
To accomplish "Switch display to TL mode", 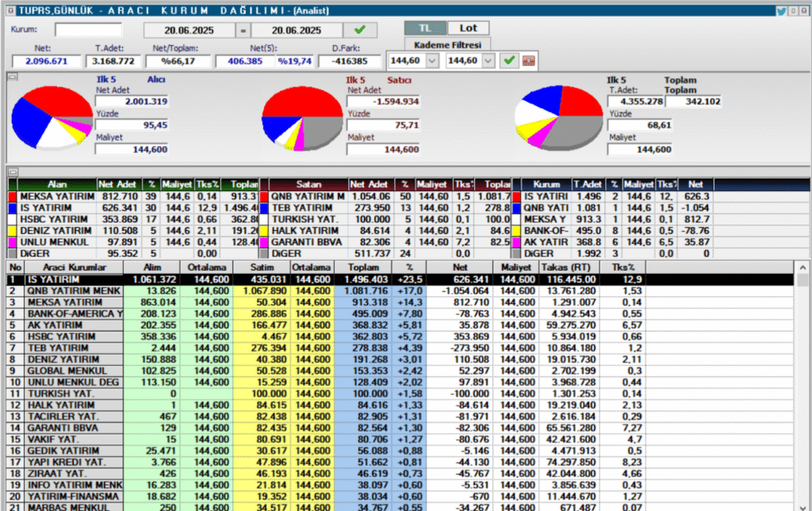I will pyautogui.click(x=426, y=28).
